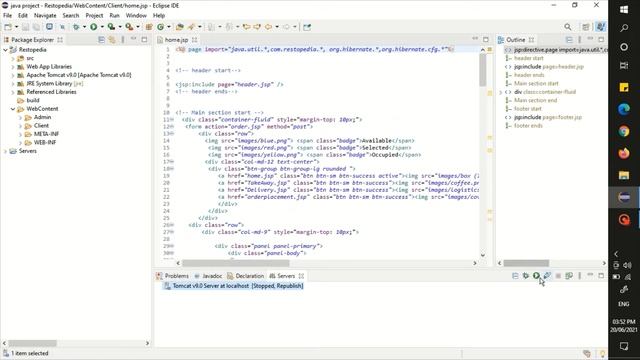Select the META-INF folder
The image size is (640, 360).
tap(46, 134)
